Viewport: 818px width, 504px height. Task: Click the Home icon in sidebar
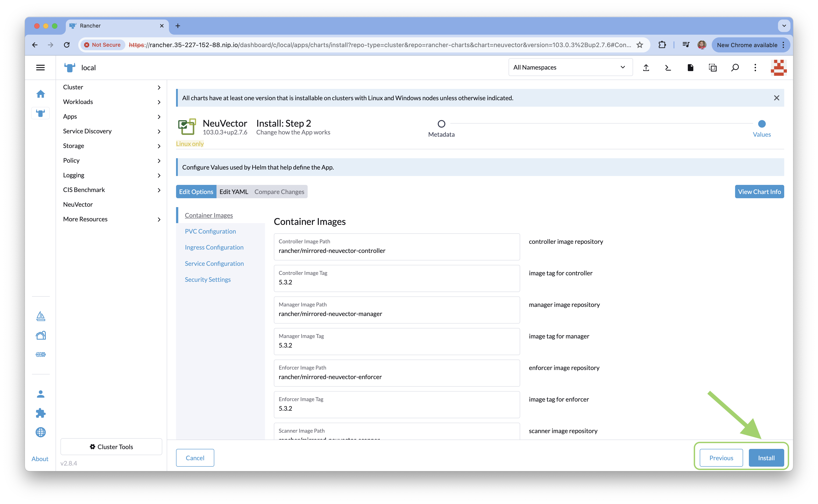[x=41, y=94]
